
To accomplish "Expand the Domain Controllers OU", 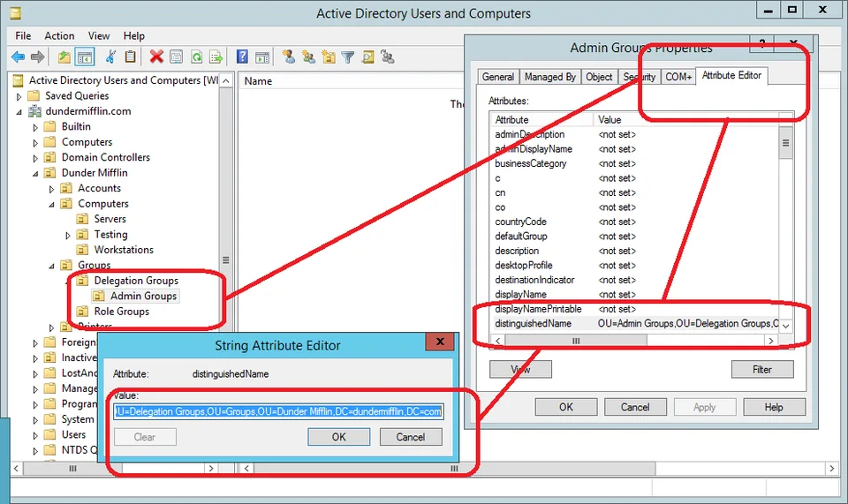I will 35,158.
